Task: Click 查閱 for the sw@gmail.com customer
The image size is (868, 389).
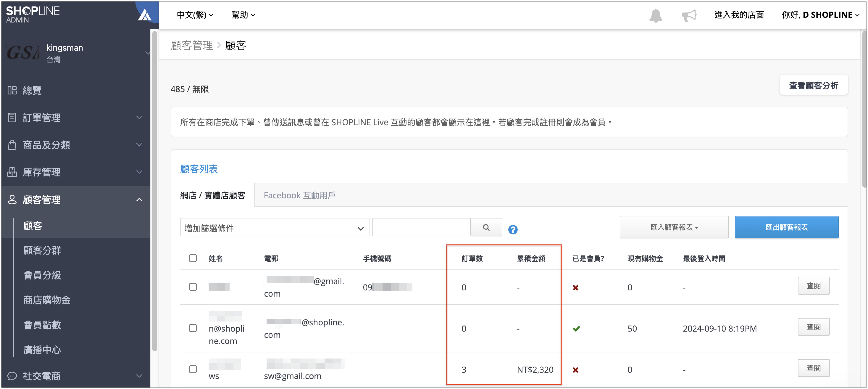Action: point(813,368)
